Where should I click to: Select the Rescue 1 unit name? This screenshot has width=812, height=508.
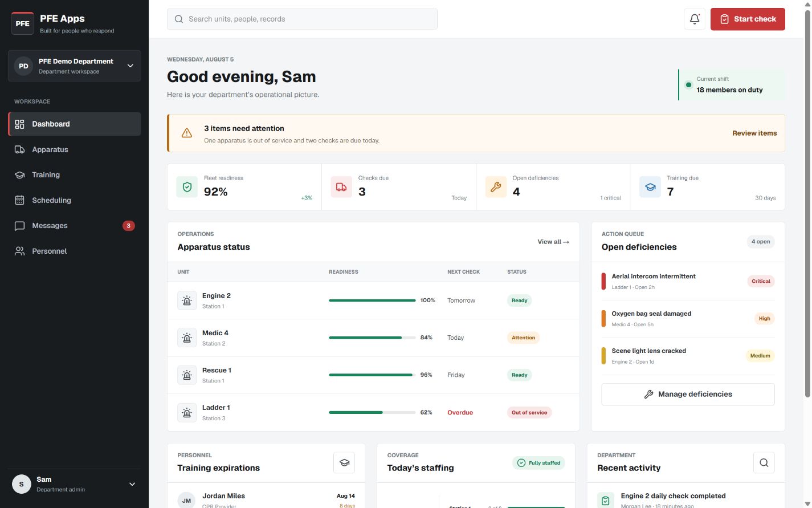217,370
